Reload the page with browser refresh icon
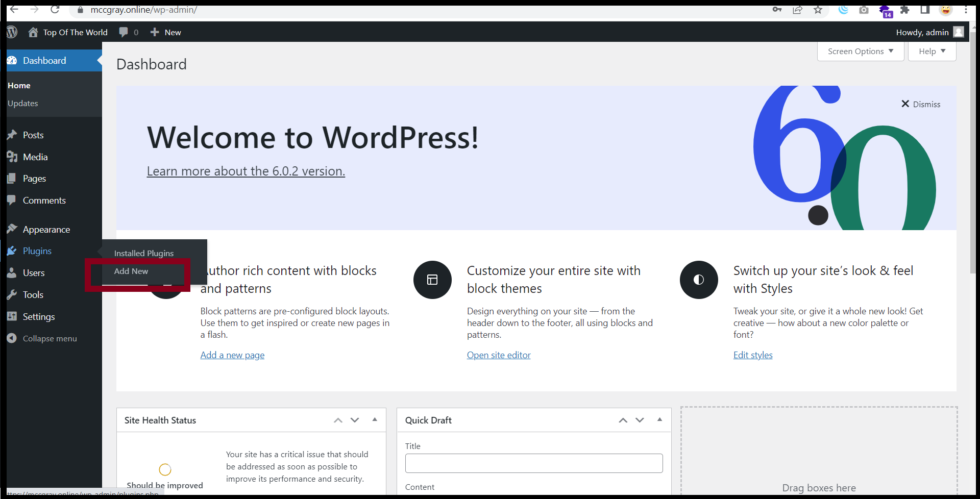The image size is (980, 499). click(55, 10)
